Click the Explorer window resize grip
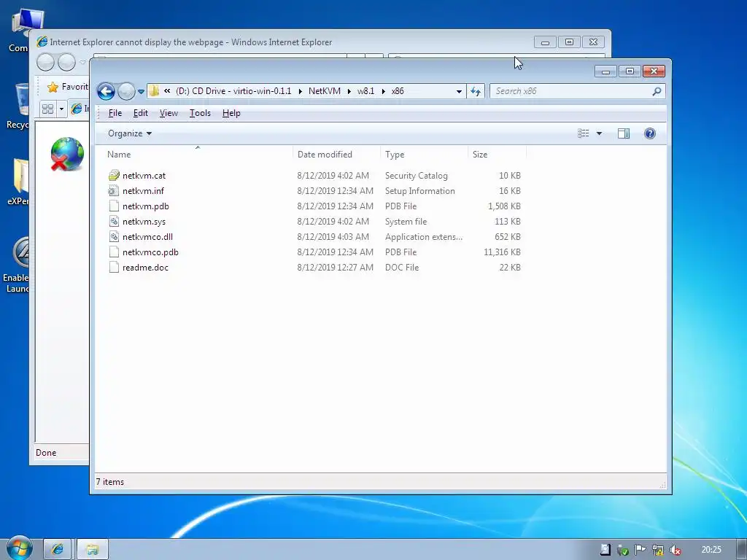Viewport: 747px width, 560px height. (662, 485)
